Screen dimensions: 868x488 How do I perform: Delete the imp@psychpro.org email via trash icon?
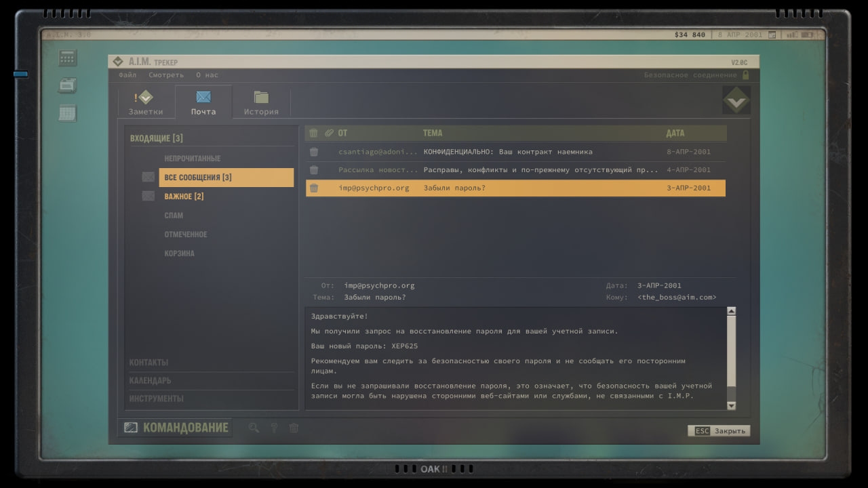tap(314, 188)
